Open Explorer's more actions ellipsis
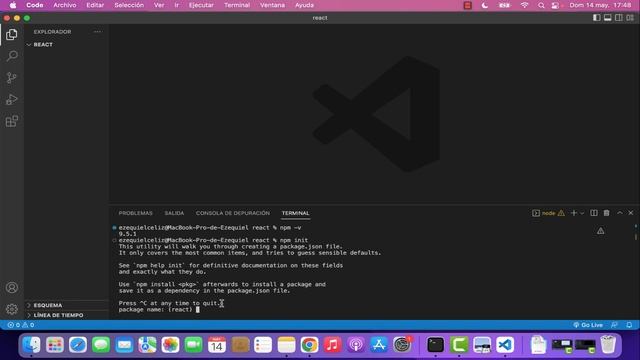640x360 pixels. [98, 32]
